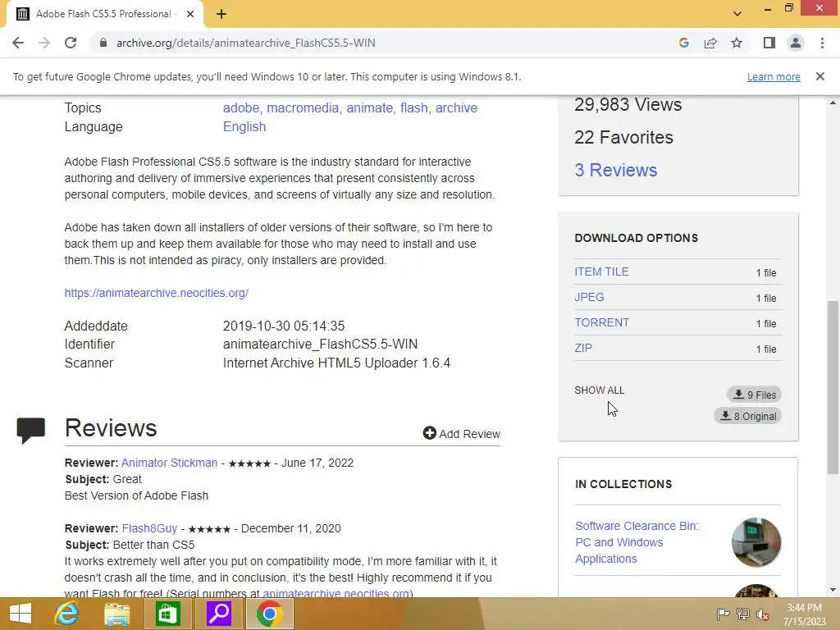Reload the archive.org page
Viewport: 840px width, 630px height.
(x=71, y=43)
